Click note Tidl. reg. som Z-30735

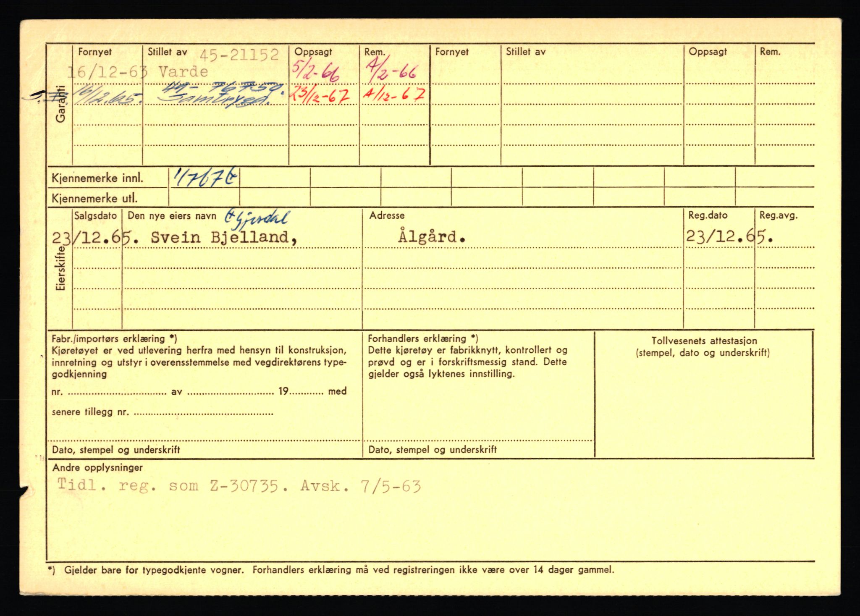172,485
